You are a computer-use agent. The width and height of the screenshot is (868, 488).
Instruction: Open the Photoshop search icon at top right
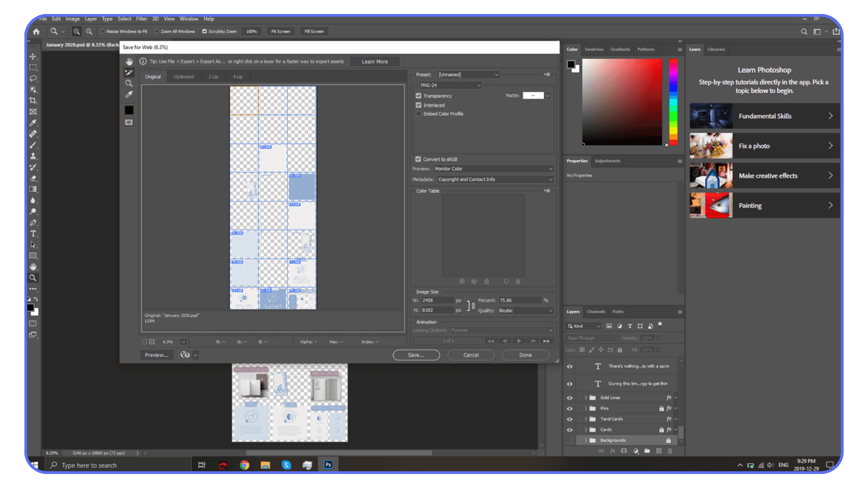point(804,32)
